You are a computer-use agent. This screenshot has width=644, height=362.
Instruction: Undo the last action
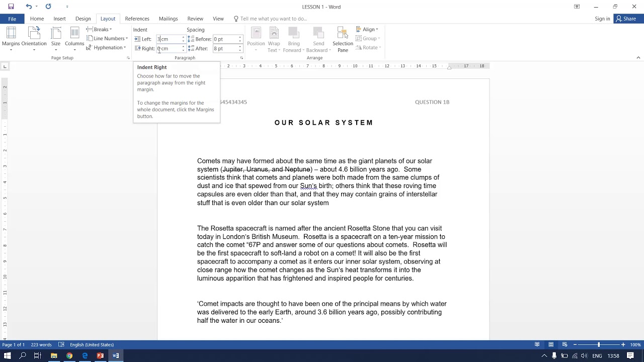tap(29, 7)
